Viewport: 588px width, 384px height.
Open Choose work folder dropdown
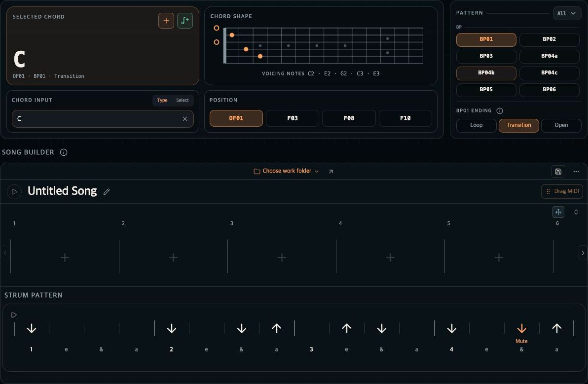[286, 171]
